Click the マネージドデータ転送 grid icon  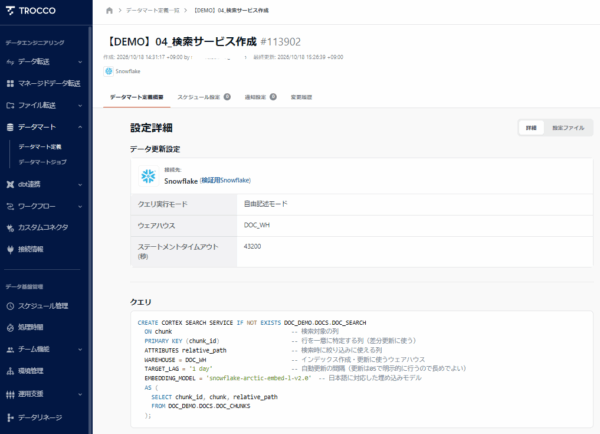point(10,83)
